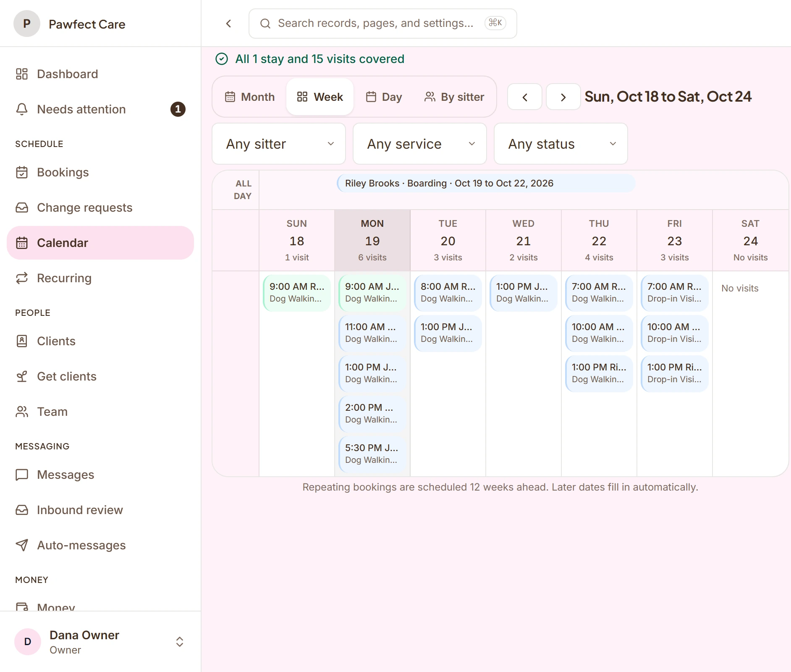Open the Any sitter dropdown
The height and width of the screenshot is (672, 791).
point(279,144)
